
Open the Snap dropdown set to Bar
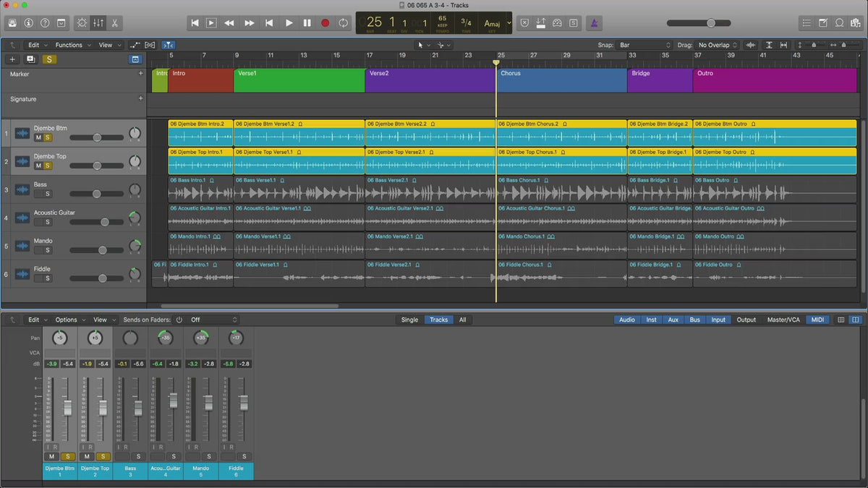pos(644,45)
